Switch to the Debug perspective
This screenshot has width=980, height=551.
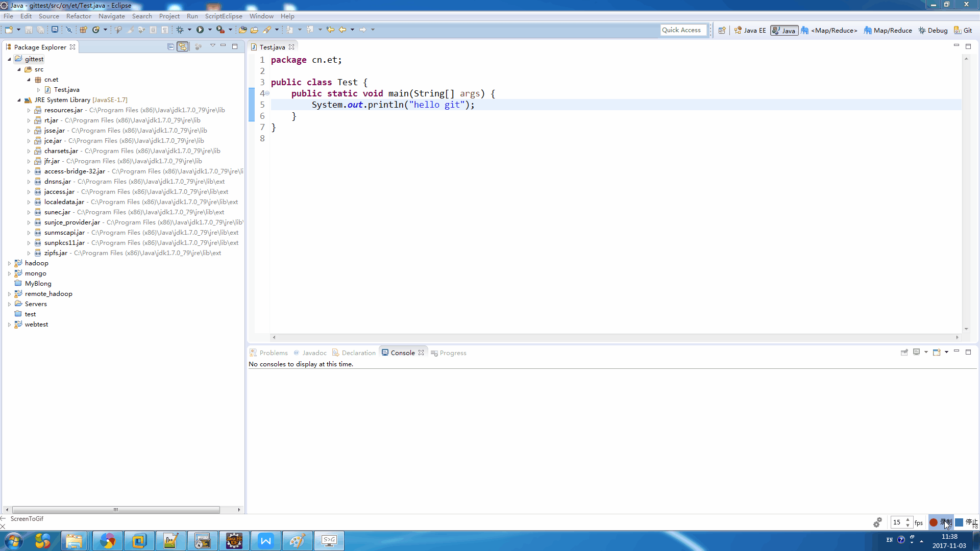(933, 30)
